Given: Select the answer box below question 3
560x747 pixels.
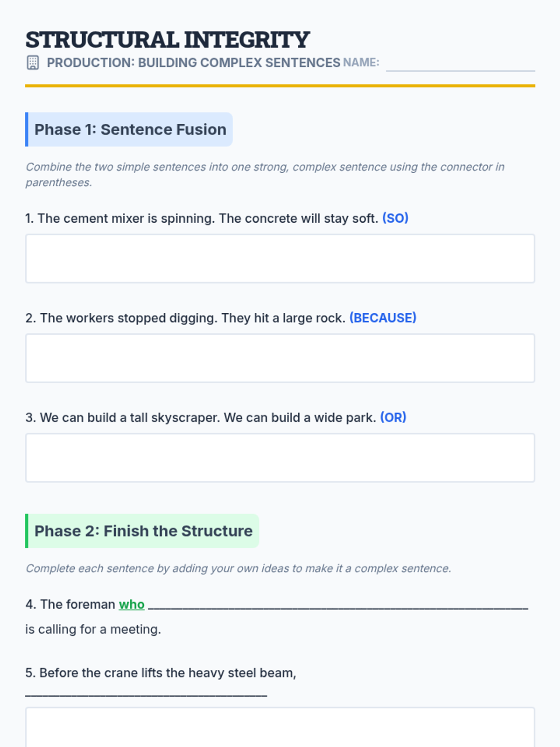Looking at the screenshot, I should (x=280, y=458).
